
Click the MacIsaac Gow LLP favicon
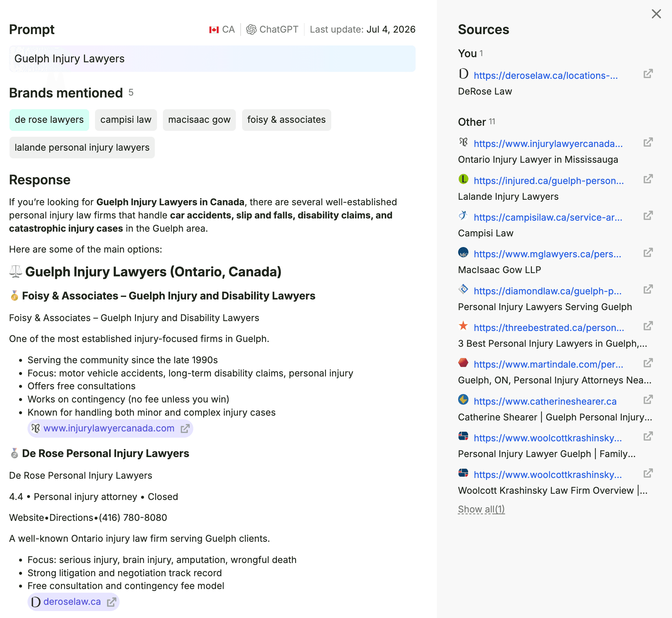[464, 253]
